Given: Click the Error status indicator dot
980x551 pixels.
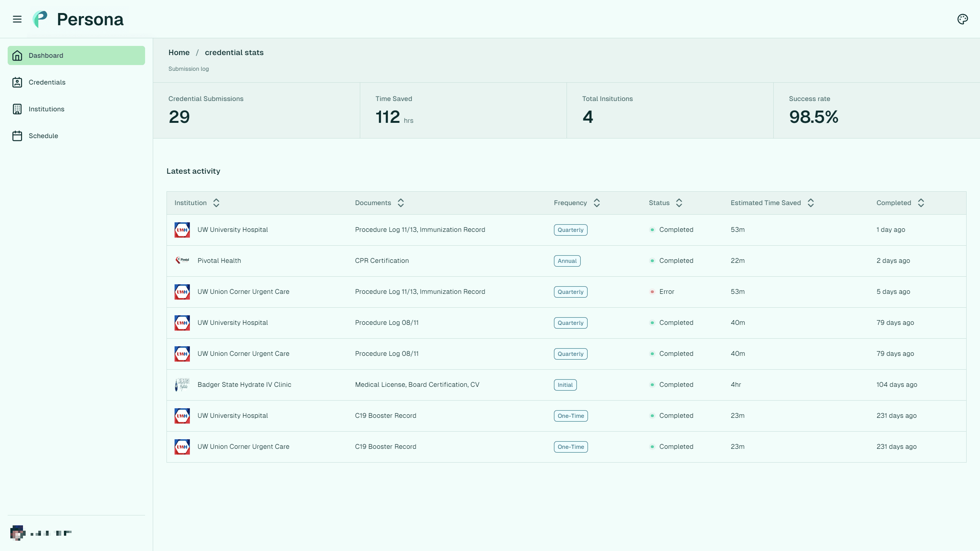Looking at the screenshot, I should click(x=653, y=292).
